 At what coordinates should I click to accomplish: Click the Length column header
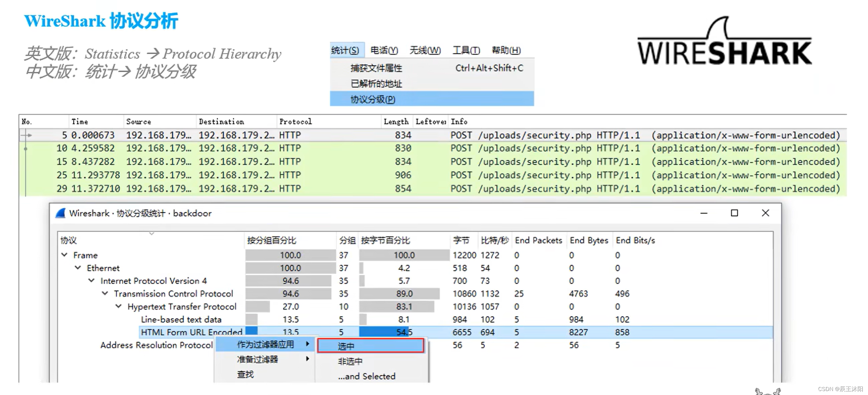coord(397,122)
